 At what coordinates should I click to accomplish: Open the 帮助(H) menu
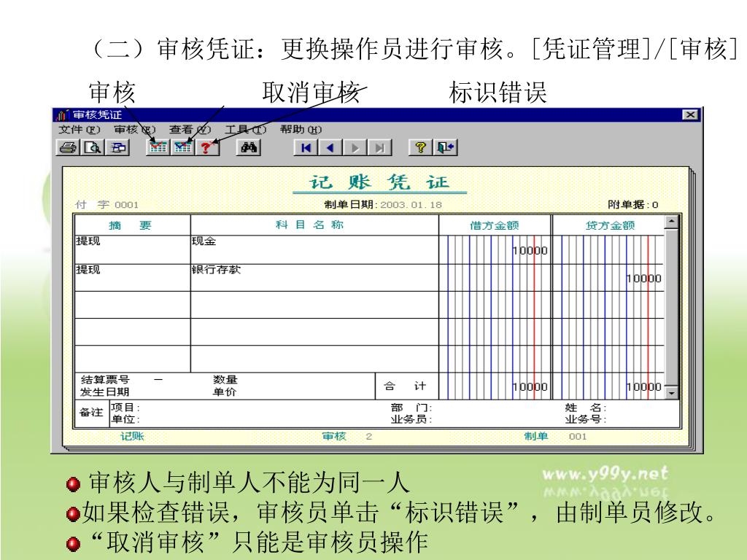click(301, 130)
